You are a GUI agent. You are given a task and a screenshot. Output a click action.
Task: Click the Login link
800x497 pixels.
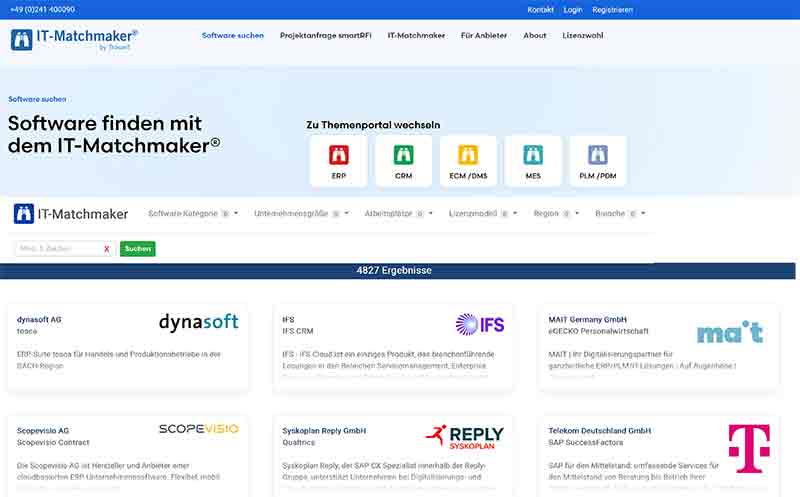pos(572,10)
